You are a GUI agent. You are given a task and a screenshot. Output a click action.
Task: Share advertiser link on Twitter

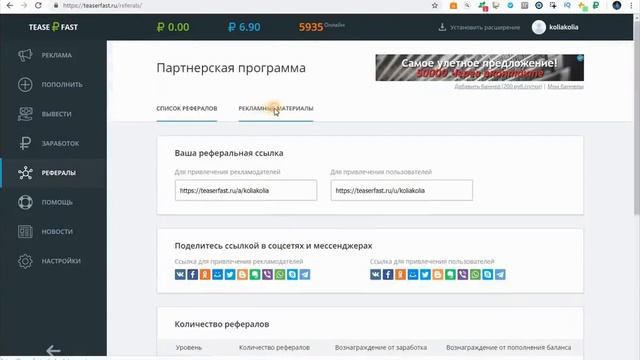(x=230, y=274)
